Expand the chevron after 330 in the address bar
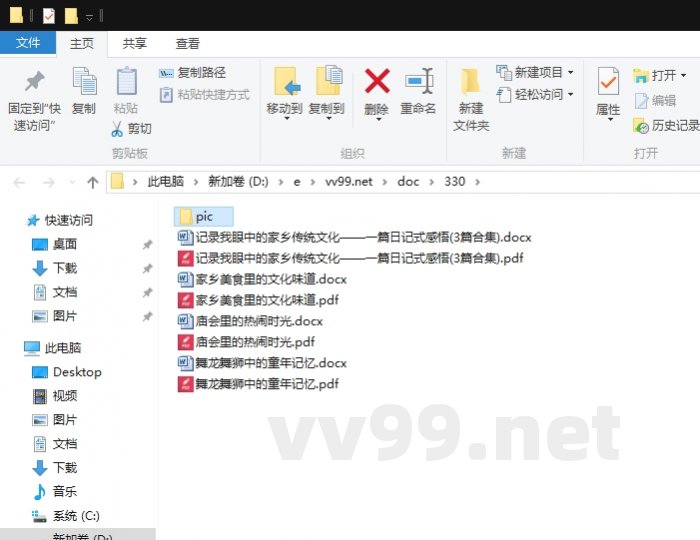 point(478,182)
